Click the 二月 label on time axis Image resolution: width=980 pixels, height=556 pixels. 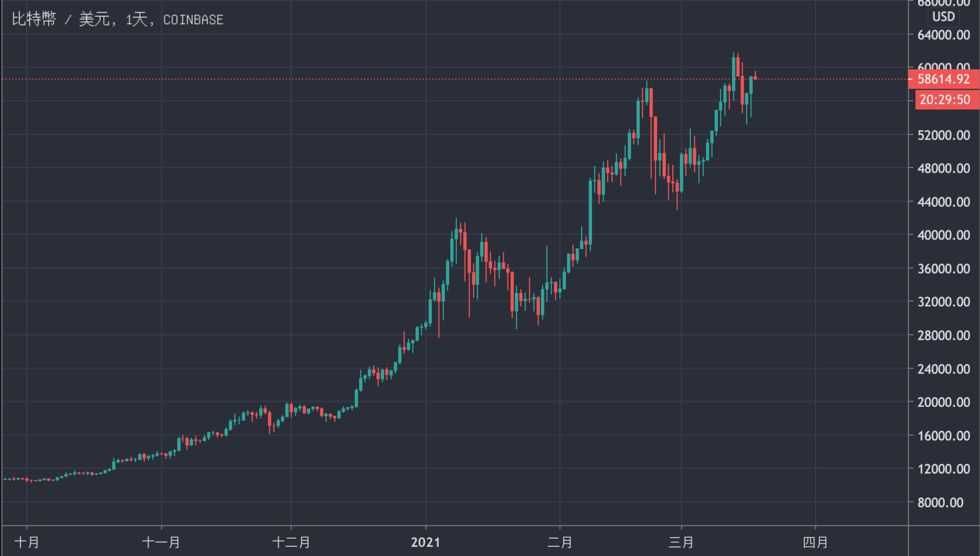pyautogui.click(x=560, y=542)
